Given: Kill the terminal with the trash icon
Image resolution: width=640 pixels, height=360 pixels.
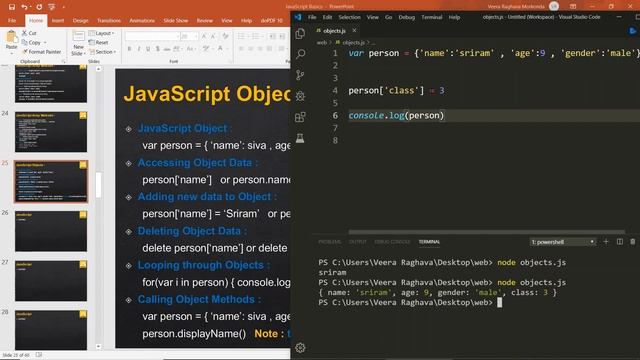Looking at the screenshot, I should click(633, 242).
